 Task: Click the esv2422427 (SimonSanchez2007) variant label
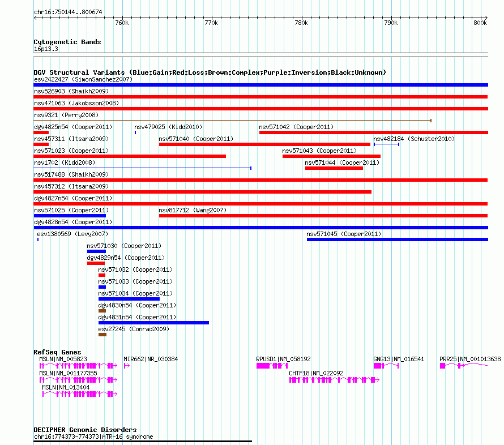coord(83,79)
